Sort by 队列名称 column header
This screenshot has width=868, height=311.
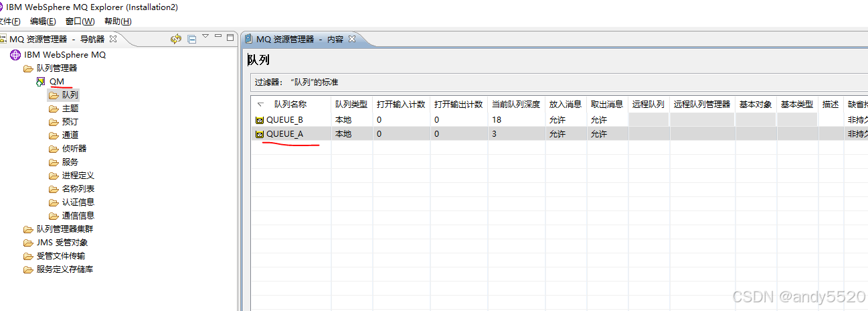[x=290, y=105]
